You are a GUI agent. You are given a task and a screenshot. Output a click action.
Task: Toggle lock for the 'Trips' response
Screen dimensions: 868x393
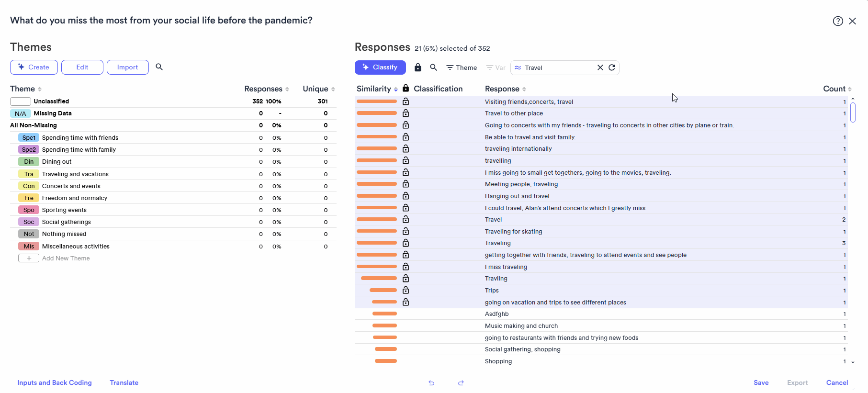[x=406, y=291]
